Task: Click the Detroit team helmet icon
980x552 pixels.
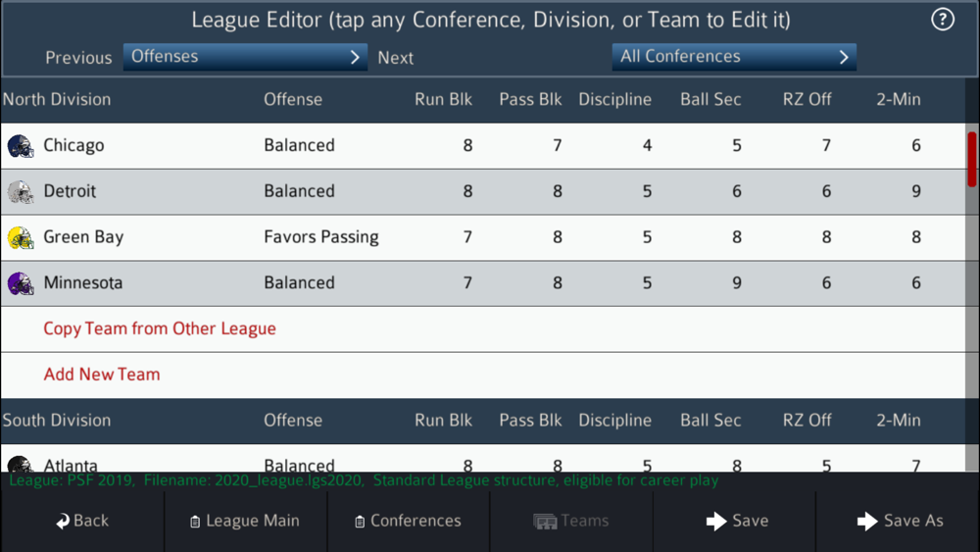Action: point(21,192)
